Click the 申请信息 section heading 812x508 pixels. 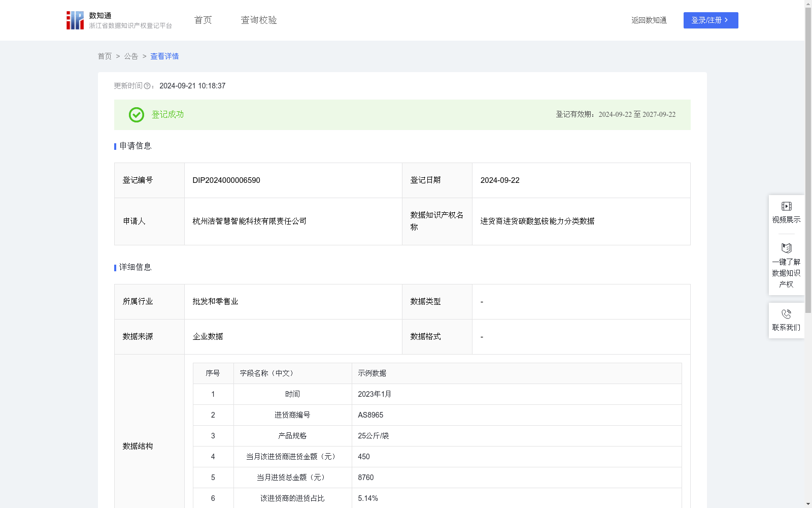click(135, 146)
